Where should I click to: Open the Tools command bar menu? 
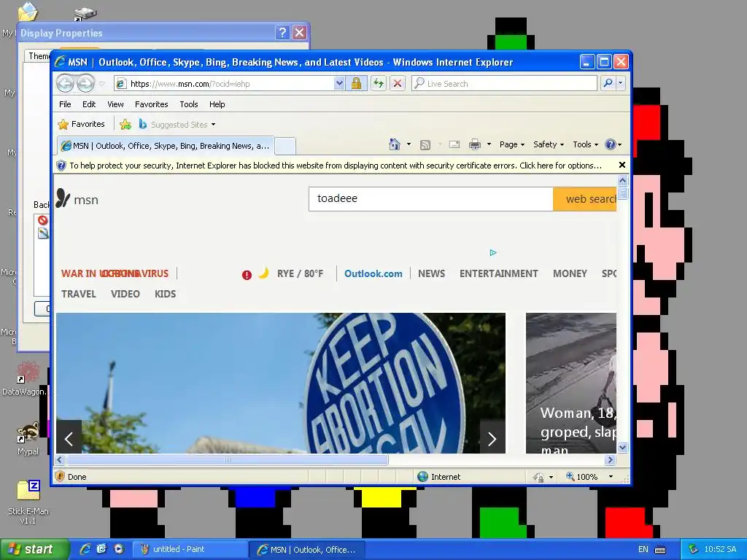(x=585, y=144)
